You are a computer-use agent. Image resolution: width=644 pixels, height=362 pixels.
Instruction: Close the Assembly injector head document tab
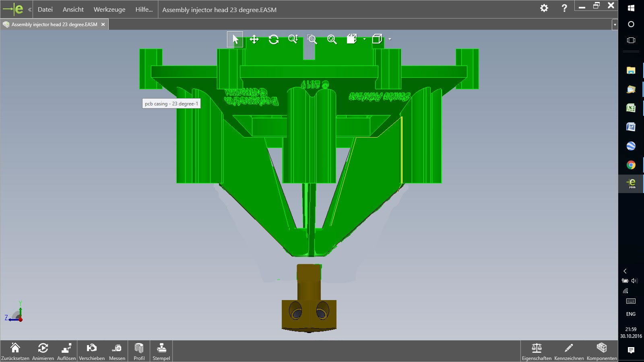click(x=103, y=25)
